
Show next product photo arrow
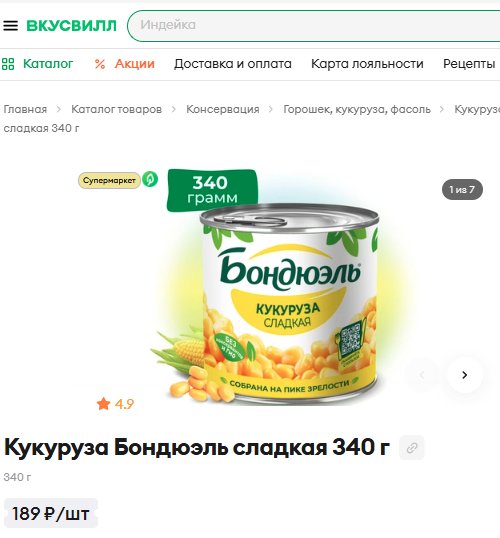tap(465, 375)
